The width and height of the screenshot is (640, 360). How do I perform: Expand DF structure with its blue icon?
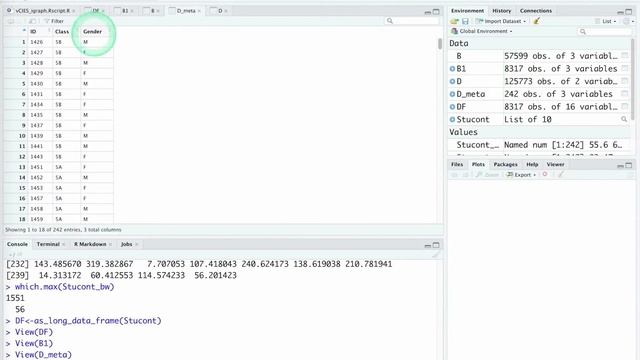coord(452,107)
